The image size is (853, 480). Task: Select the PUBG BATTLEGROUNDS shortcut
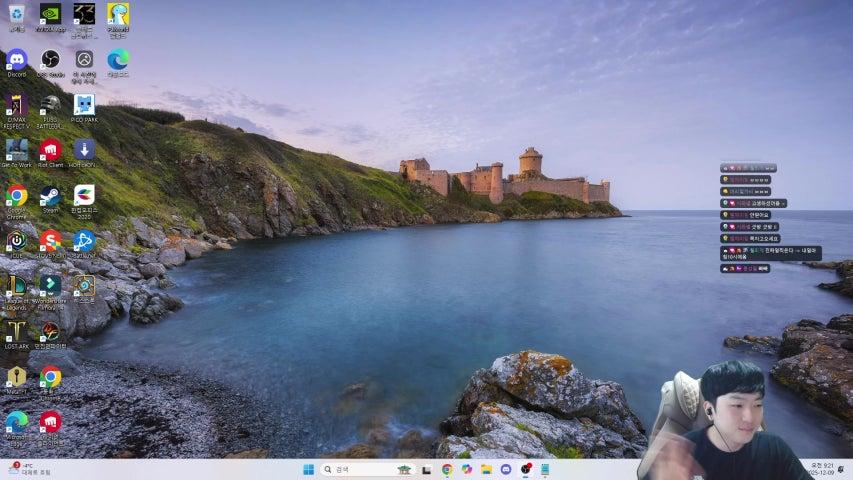tap(50, 106)
